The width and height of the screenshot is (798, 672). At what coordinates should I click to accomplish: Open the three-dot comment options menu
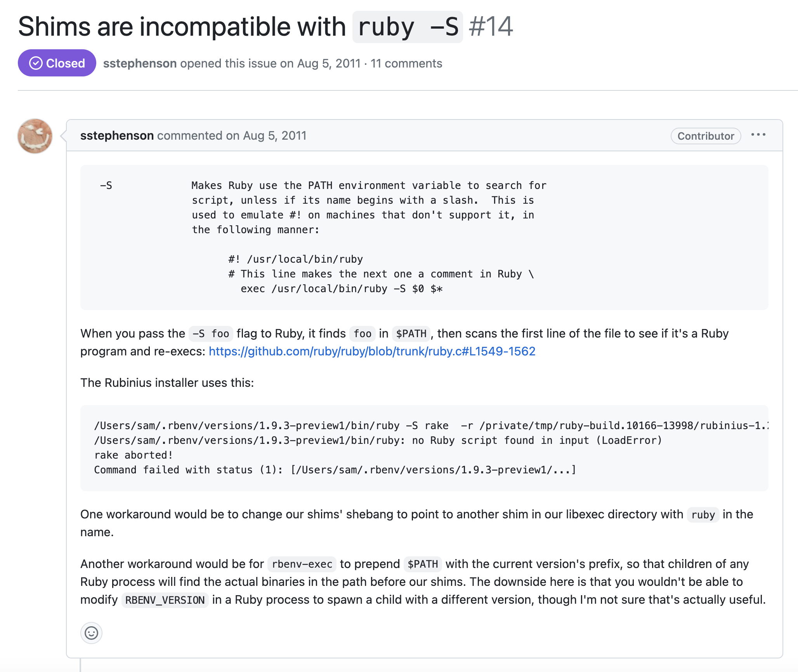[758, 135]
